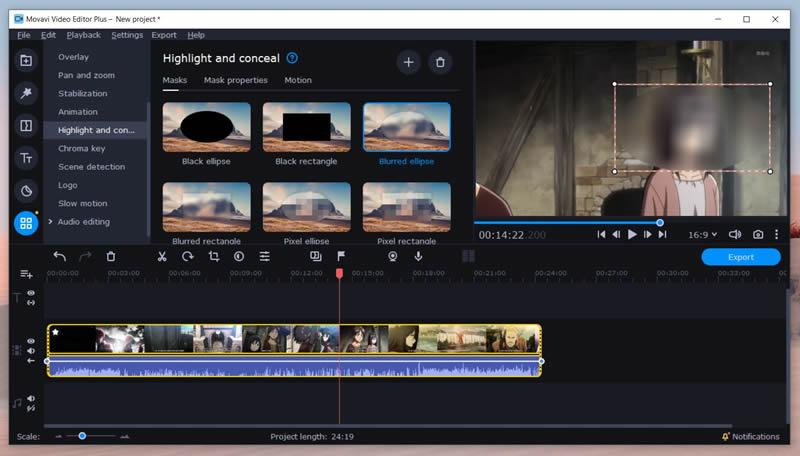This screenshot has height=456, width=800.
Task: Open the Crop tool
Action: (x=214, y=257)
